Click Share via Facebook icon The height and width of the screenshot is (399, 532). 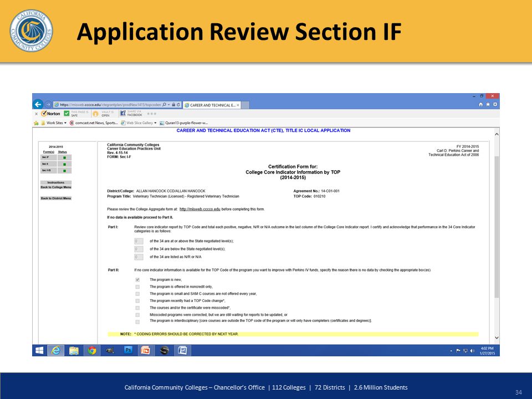point(123,113)
